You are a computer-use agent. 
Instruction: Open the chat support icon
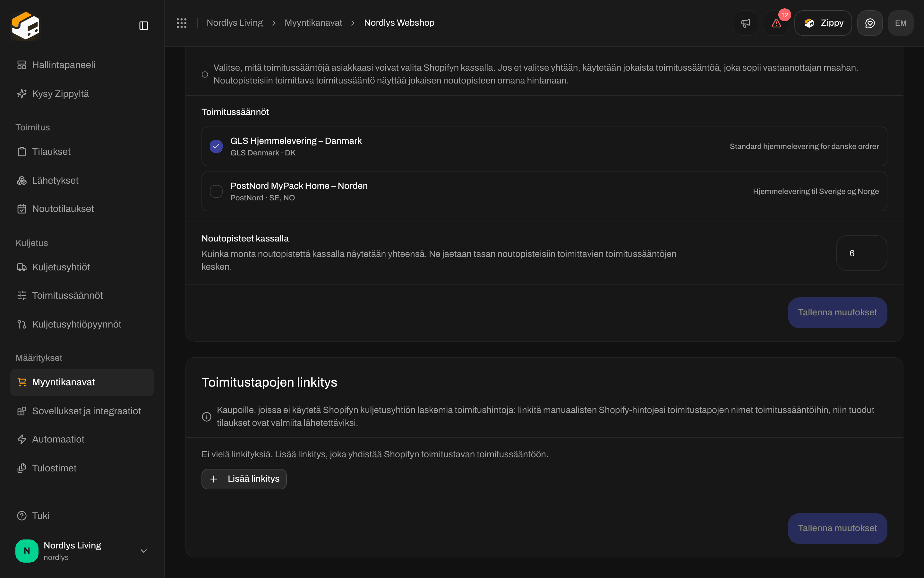coord(870,23)
